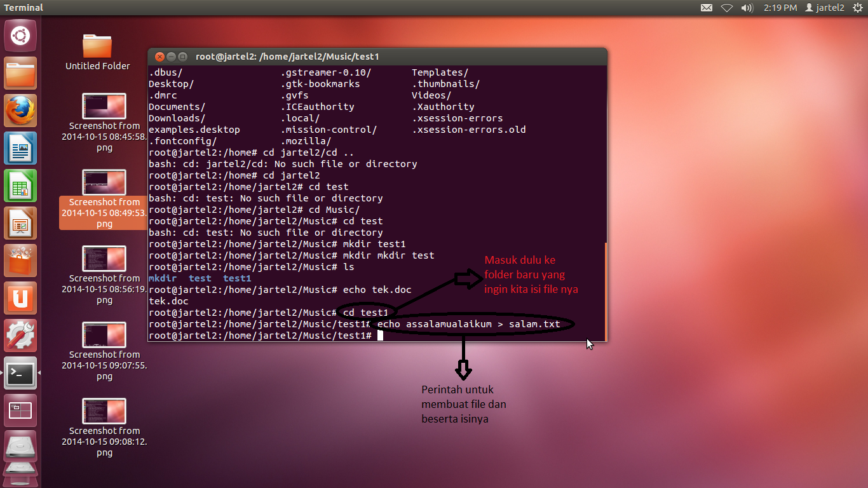Open the Workspace Switcher
This screenshot has width=868, height=488.
point(21,410)
